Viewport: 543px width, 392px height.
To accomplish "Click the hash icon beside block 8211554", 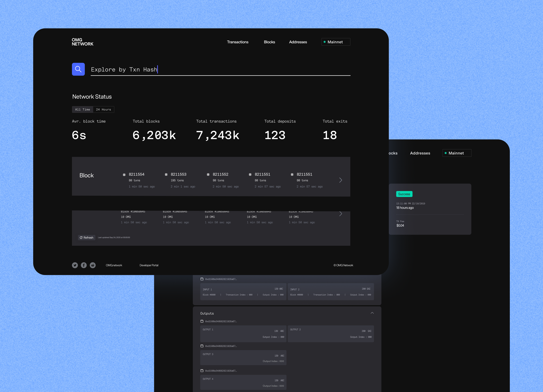I will pyautogui.click(x=124, y=175).
